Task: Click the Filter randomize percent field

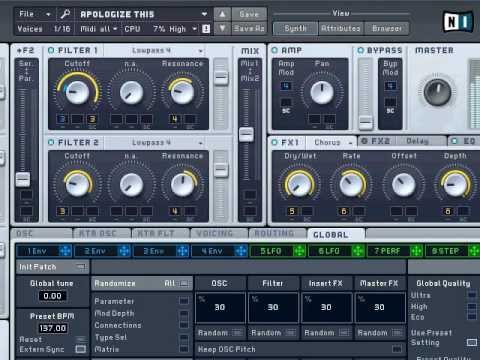Action: [x=273, y=307]
